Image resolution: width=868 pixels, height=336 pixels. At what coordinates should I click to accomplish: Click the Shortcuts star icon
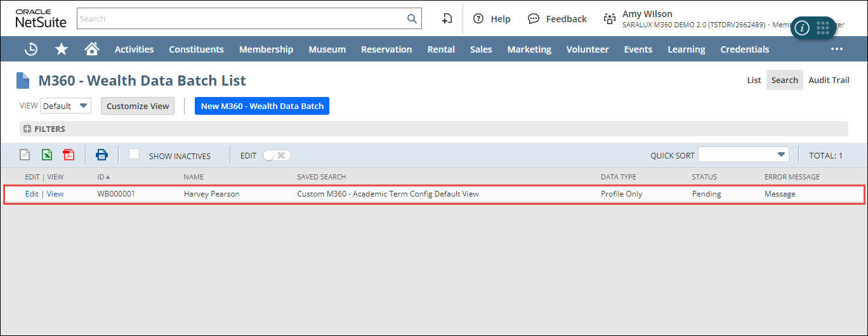click(62, 49)
